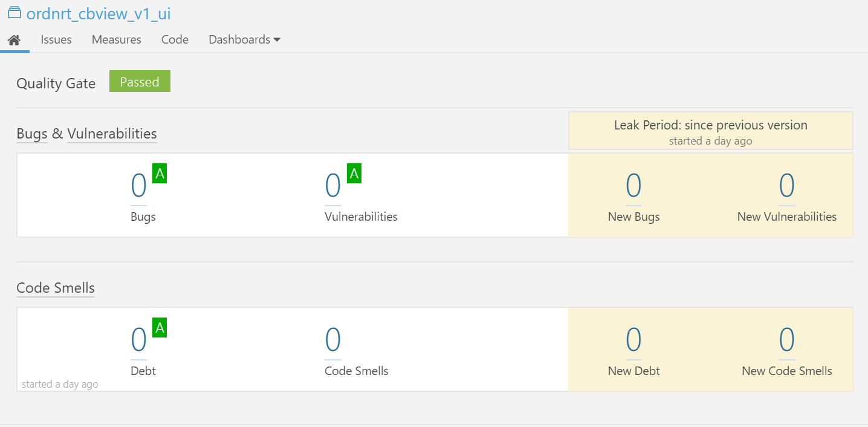The image size is (868, 427).
Task: Open the Vulnerabilities count link
Action: coord(333,186)
